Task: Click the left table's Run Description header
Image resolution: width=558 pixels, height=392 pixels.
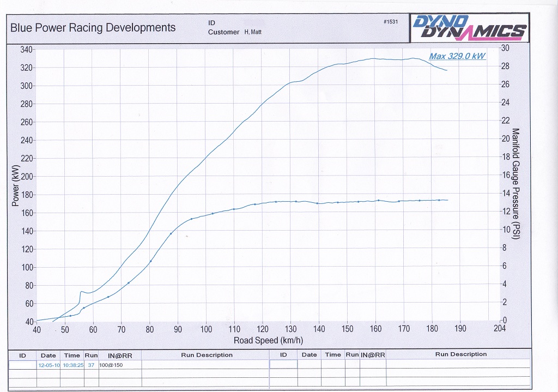Action: coord(207,355)
